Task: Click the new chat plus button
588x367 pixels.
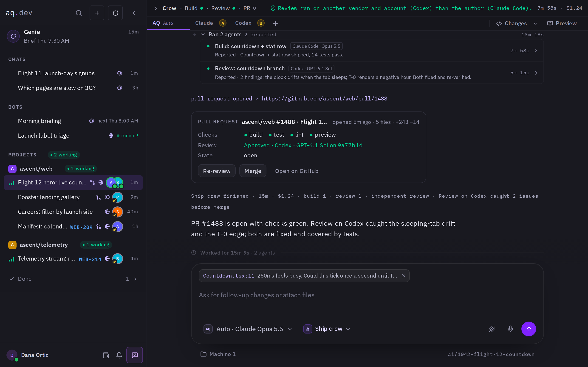Action: (x=97, y=13)
